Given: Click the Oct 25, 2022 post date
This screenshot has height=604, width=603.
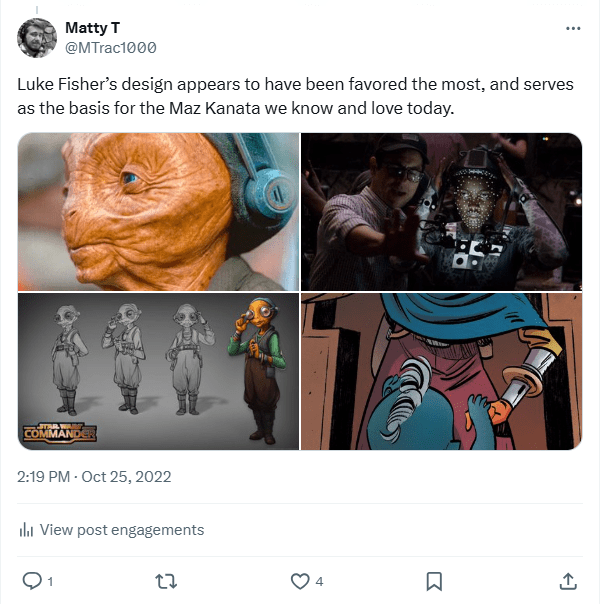Looking at the screenshot, I should (127, 477).
